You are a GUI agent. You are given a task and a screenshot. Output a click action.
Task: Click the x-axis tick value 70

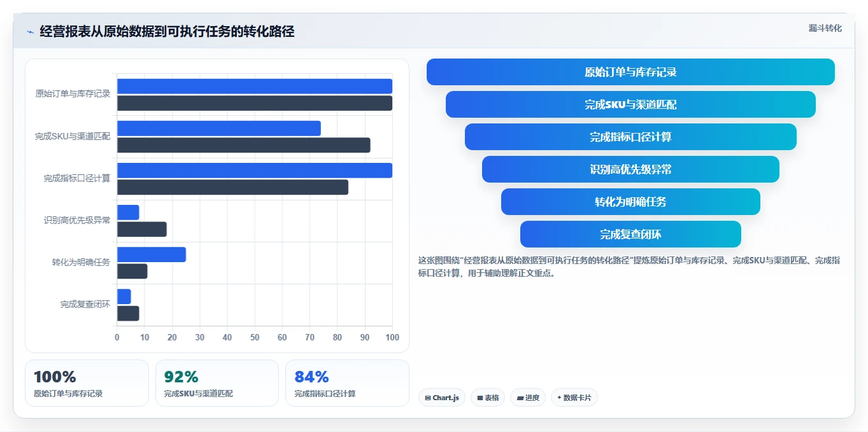click(309, 337)
